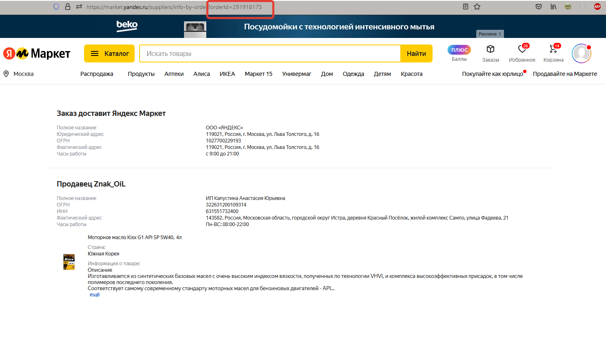Screen dimensions: 606x364
Task: Open Firefox library icon
Action: [553, 7]
